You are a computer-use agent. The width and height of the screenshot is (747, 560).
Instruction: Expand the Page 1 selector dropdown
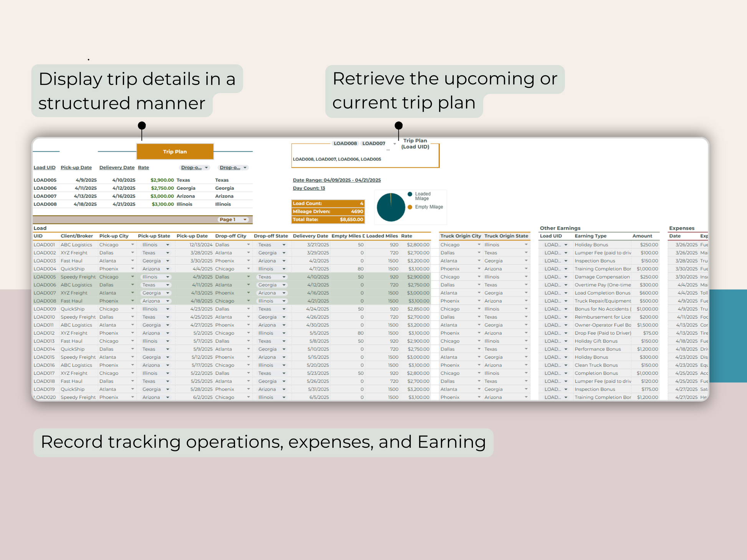pos(245,219)
